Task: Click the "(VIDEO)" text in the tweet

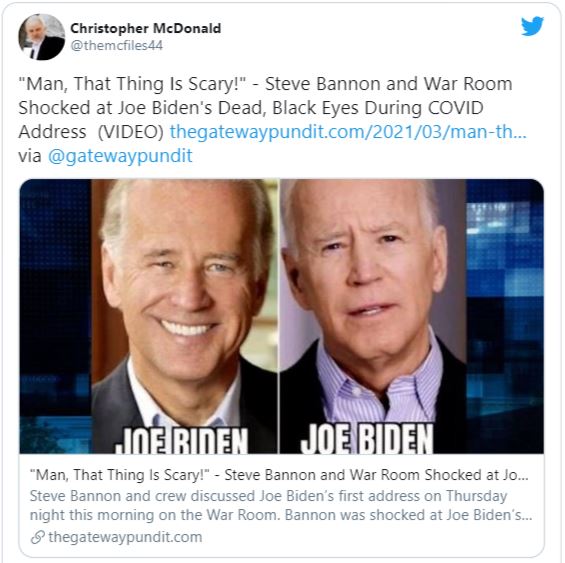Action: pos(131,132)
